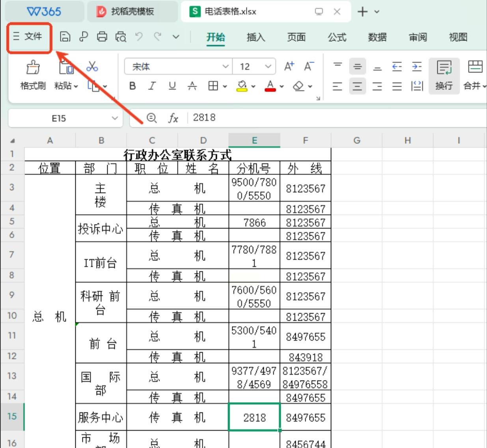Click the E15 name box field
Viewport: 487px width, 448px height.
[x=59, y=118]
